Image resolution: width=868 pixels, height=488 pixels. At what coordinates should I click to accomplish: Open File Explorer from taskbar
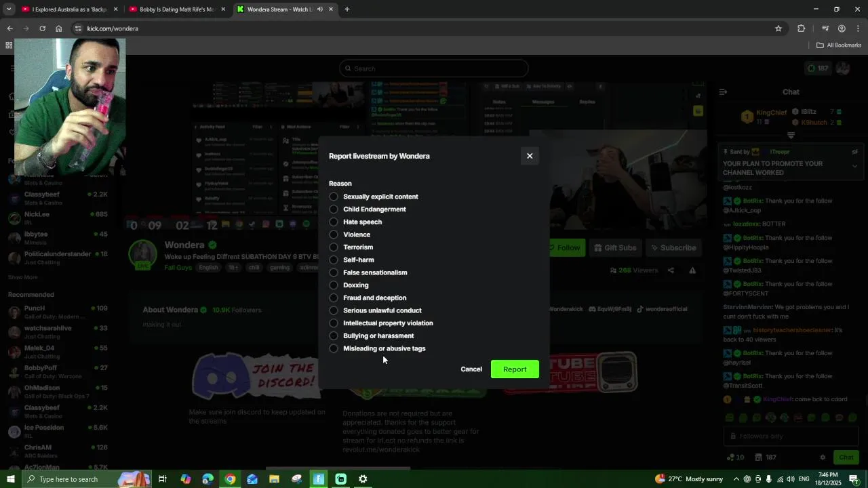274,479
